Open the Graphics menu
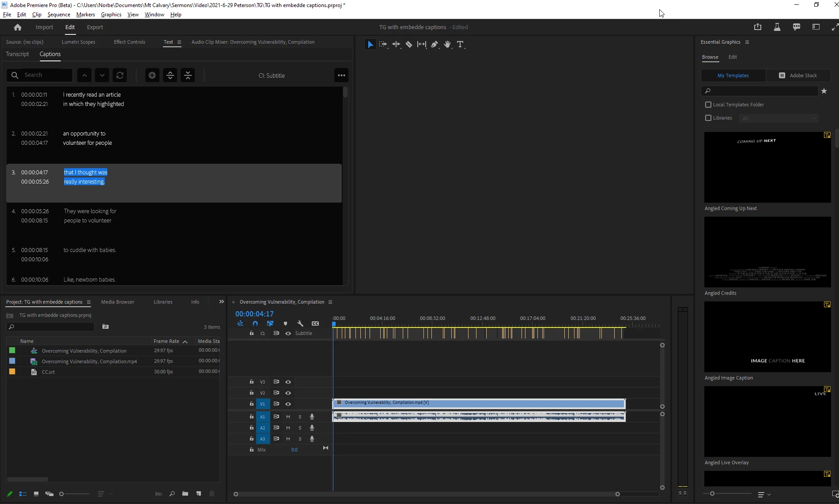The height and width of the screenshot is (504, 839). point(111,15)
